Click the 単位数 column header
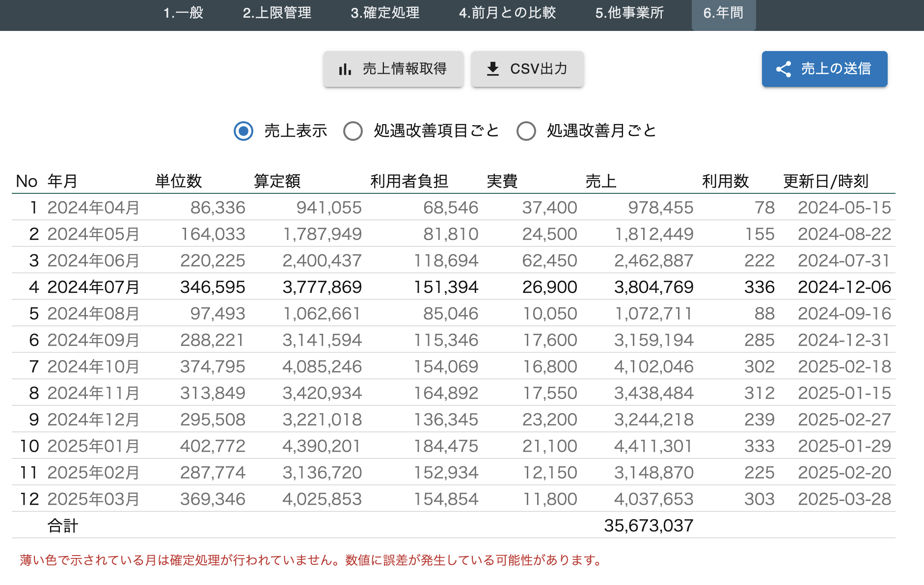 coord(178,181)
